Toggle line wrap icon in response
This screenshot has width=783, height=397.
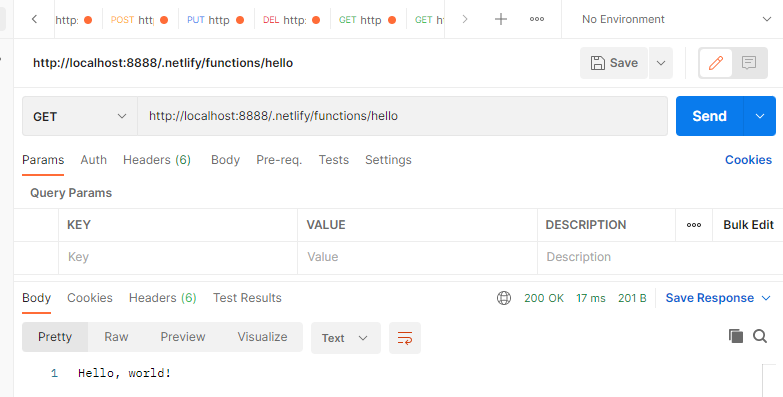click(x=404, y=338)
